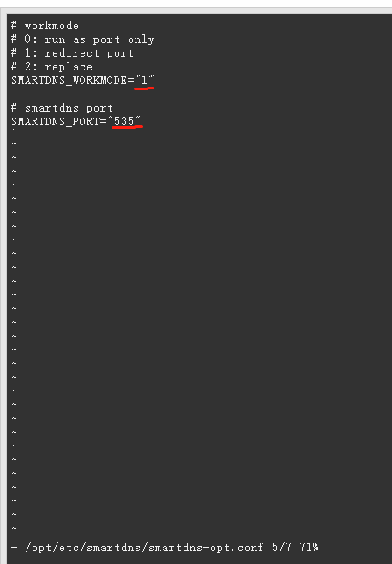
Task: Click the dash at start of status line
Action: [14, 548]
